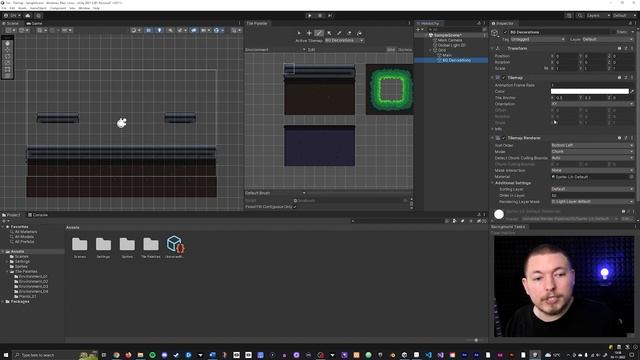Click the Play button
Image resolution: width=640 pixels, height=360 pixels.
pos(309,16)
